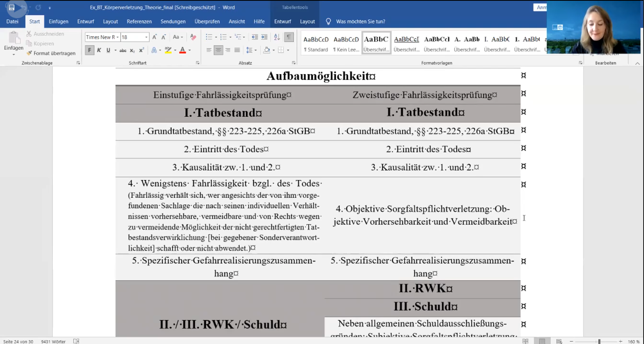This screenshot has height=344, width=644.
Task: Switch to the Ansicht tab
Action: coord(237,22)
